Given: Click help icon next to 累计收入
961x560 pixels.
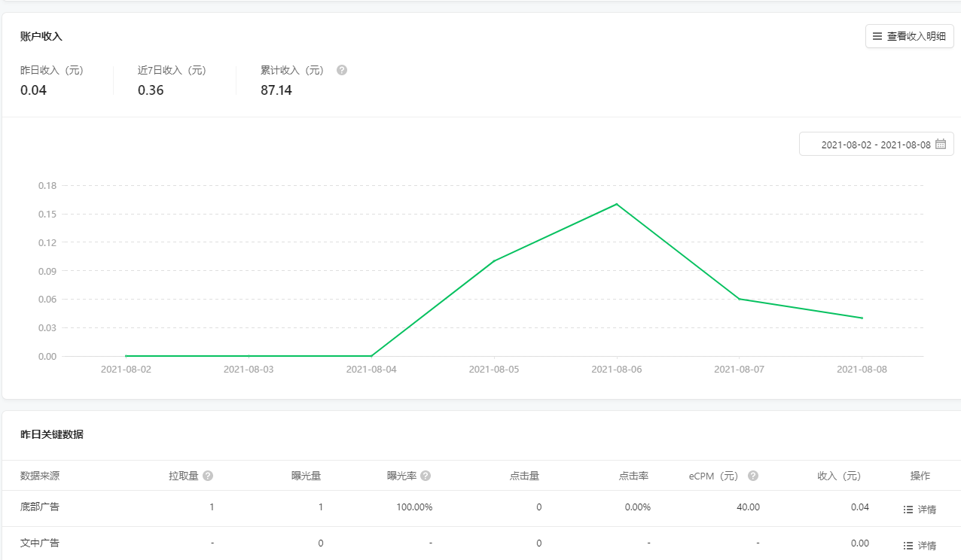Looking at the screenshot, I should (342, 70).
